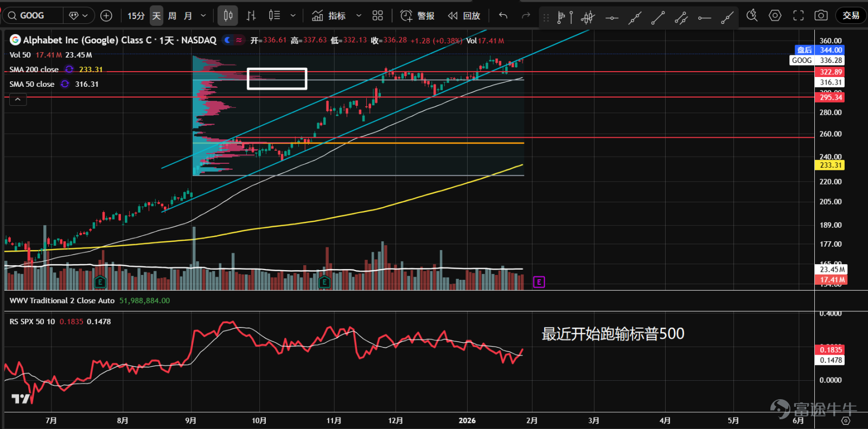Undo the last chart action
868x429 pixels.
[x=503, y=16]
